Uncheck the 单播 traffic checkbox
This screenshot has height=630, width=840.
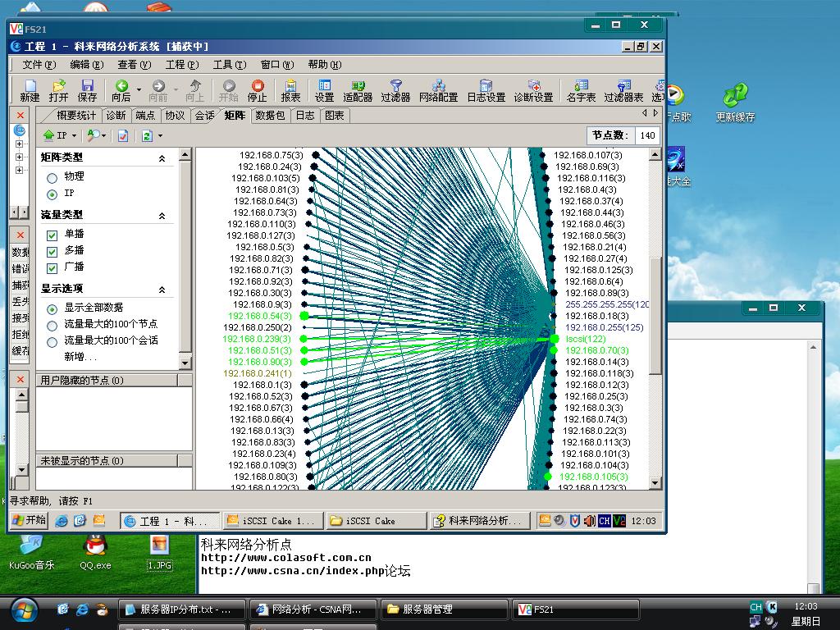tap(52, 235)
